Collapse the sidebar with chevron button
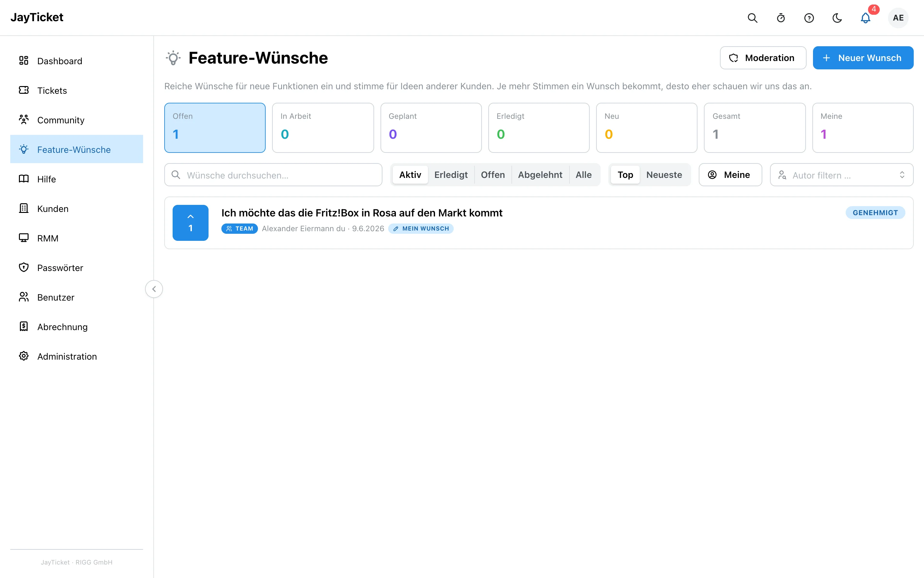Screen dimensions: 924x578 [x=154, y=289]
